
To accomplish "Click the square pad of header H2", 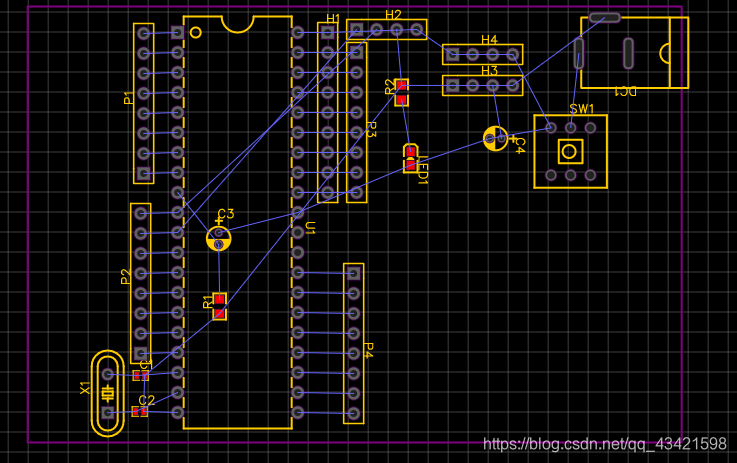I will [357, 31].
